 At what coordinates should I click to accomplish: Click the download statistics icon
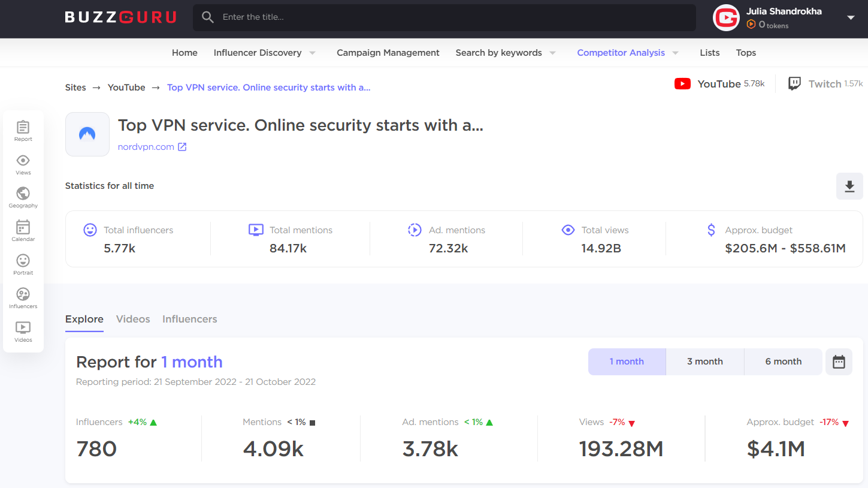[849, 186]
